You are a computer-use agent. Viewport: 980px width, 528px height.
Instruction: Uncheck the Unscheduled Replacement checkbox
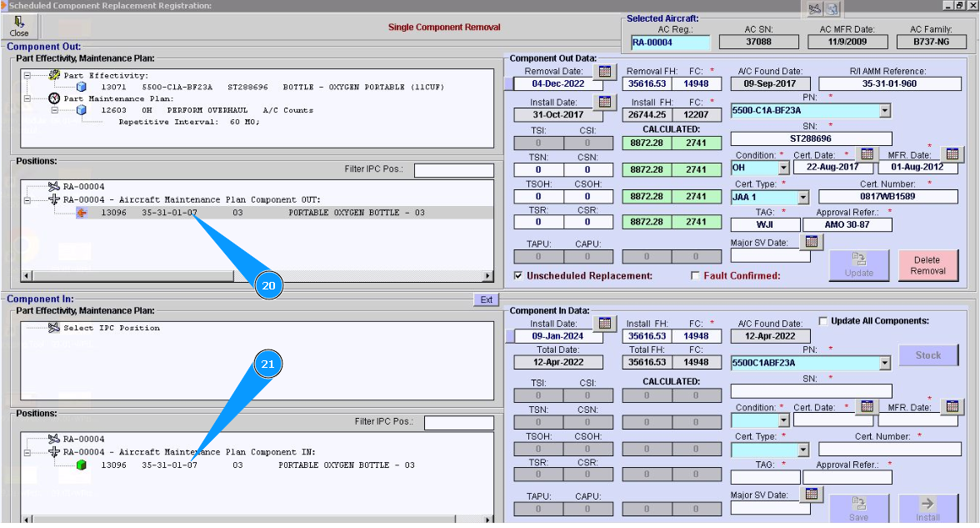(518, 276)
